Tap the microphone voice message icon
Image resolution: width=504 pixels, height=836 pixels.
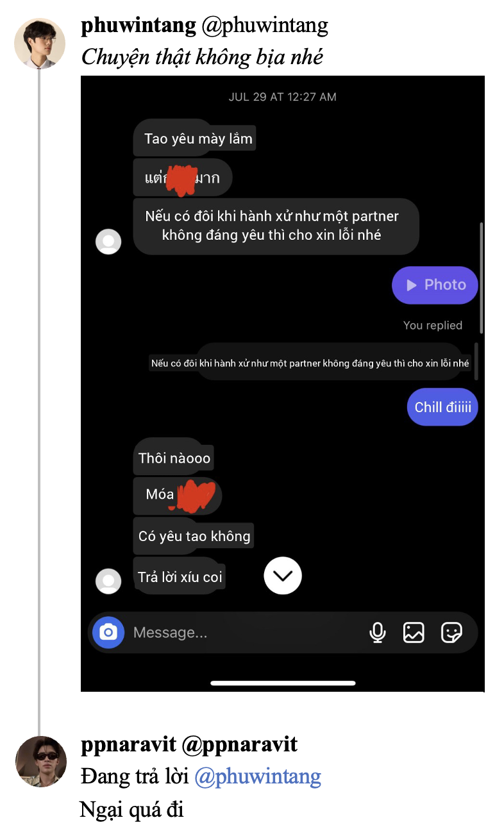tap(378, 633)
